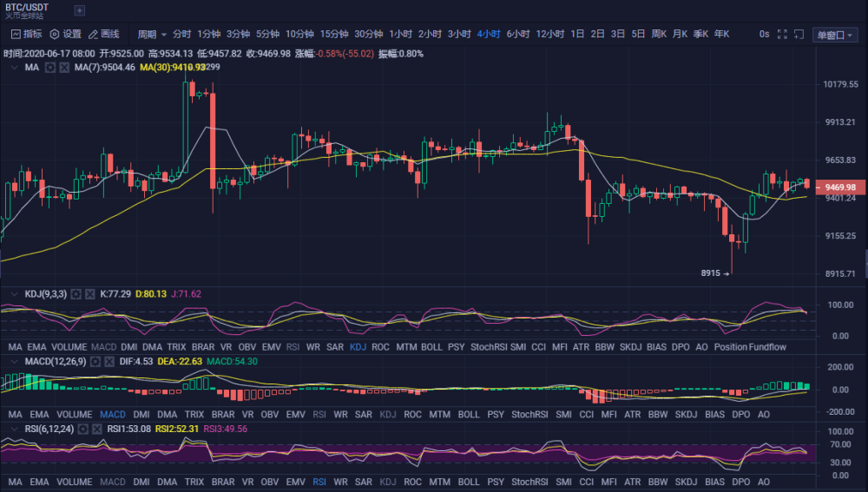
Task: Open MACD(12,26,9) settings gear icon
Action: click(x=95, y=362)
